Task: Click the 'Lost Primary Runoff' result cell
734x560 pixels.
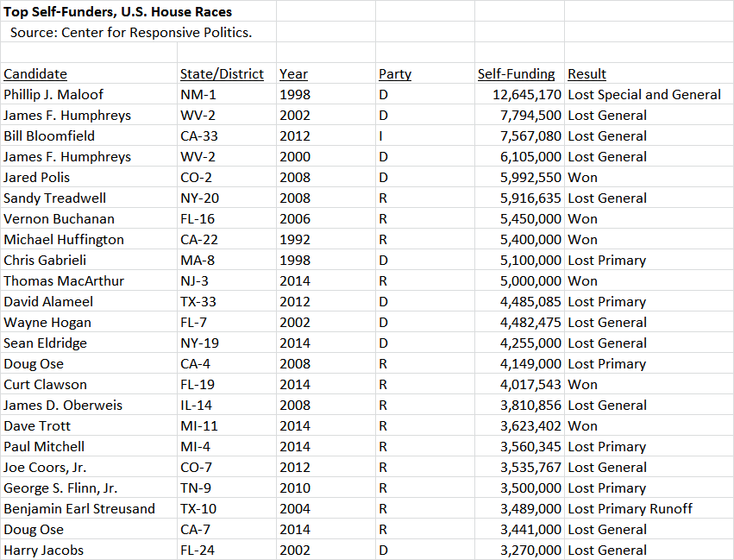Action: point(649,508)
